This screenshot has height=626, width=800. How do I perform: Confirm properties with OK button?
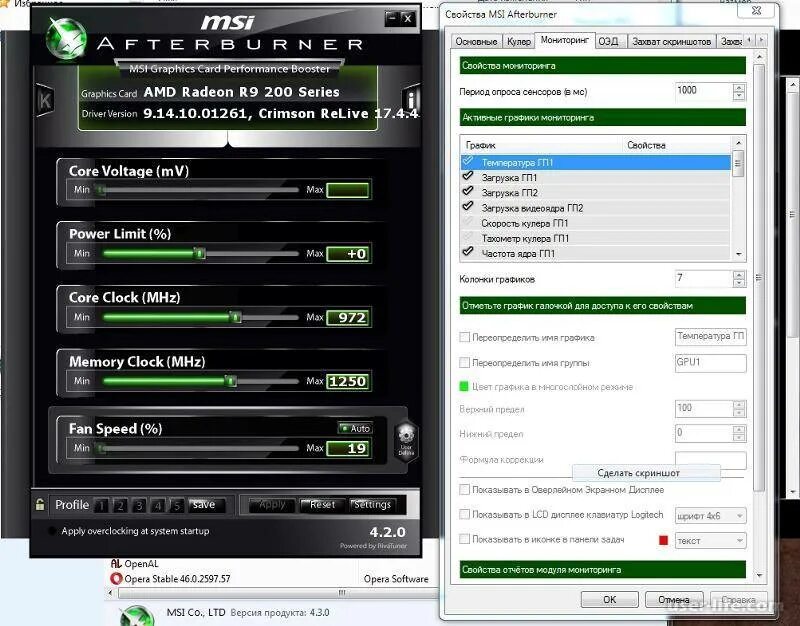610,599
